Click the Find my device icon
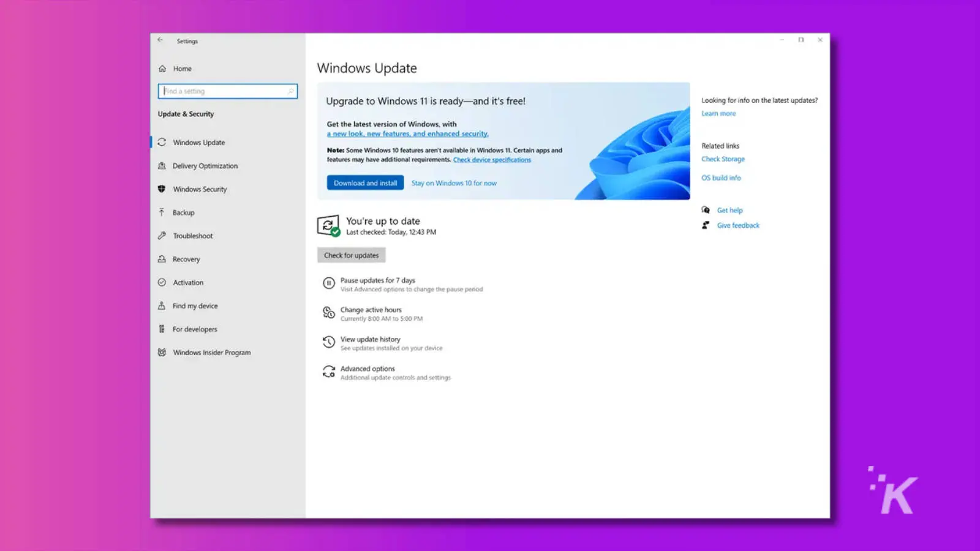Screen dimensions: 980x551 162,305
